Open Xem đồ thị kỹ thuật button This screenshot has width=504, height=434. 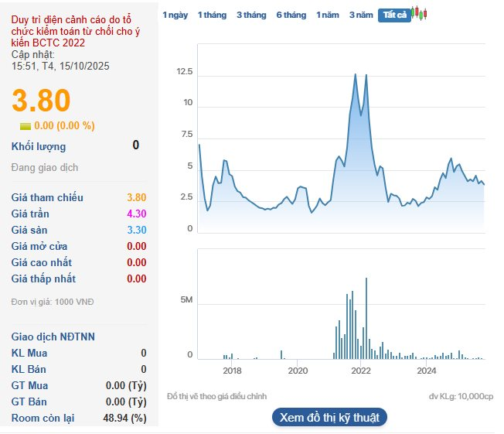coord(329,418)
